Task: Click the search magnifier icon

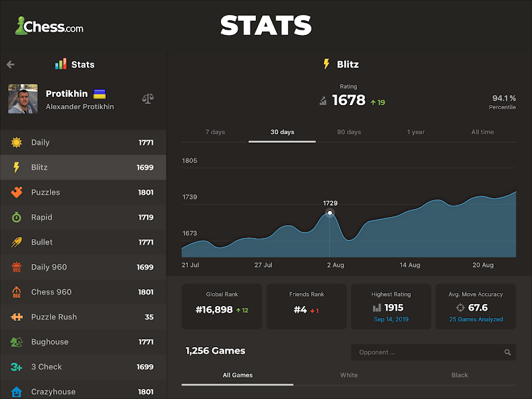Action: tap(508, 352)
